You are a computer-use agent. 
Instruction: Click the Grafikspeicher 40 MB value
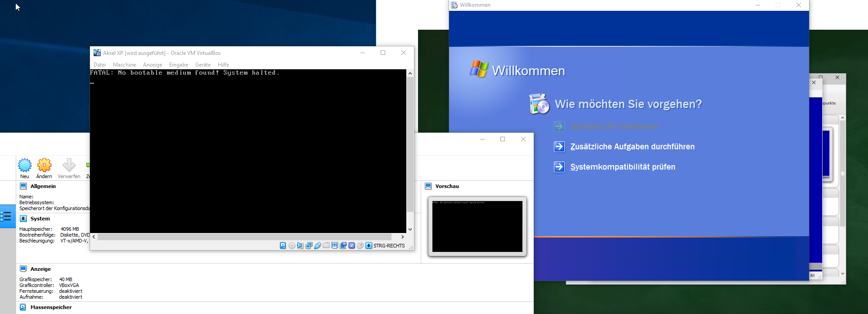66,279
